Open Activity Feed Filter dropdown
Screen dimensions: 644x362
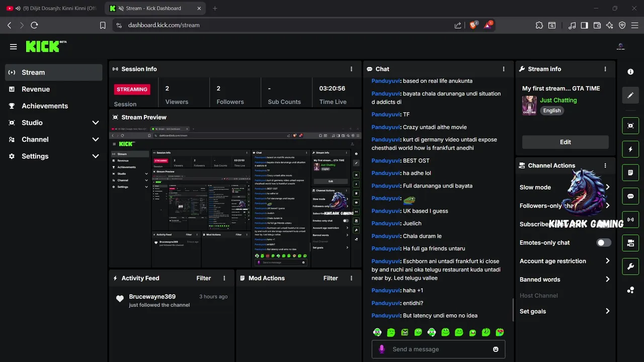204,278
